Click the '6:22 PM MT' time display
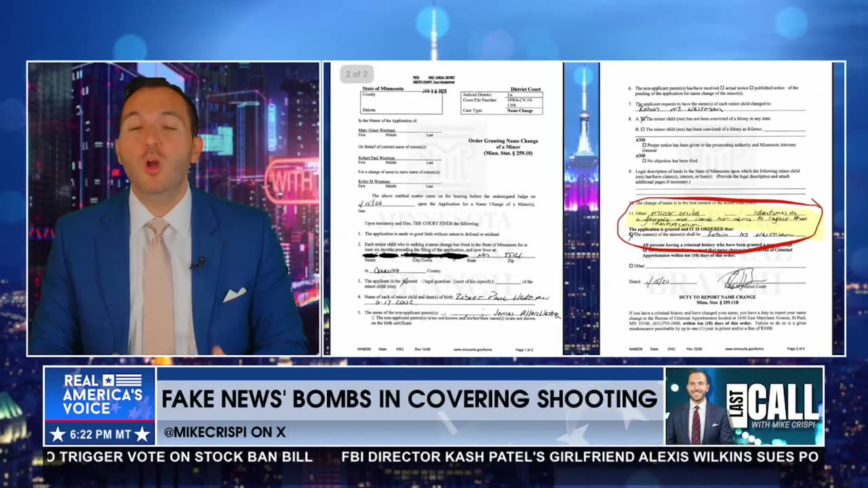The height and width of the screenshot is (488, 868). click(99, 434)
